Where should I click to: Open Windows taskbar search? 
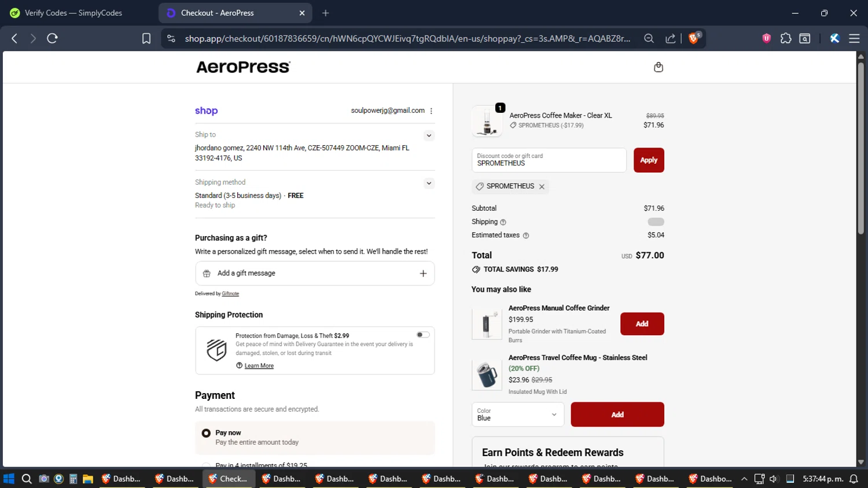27,479
